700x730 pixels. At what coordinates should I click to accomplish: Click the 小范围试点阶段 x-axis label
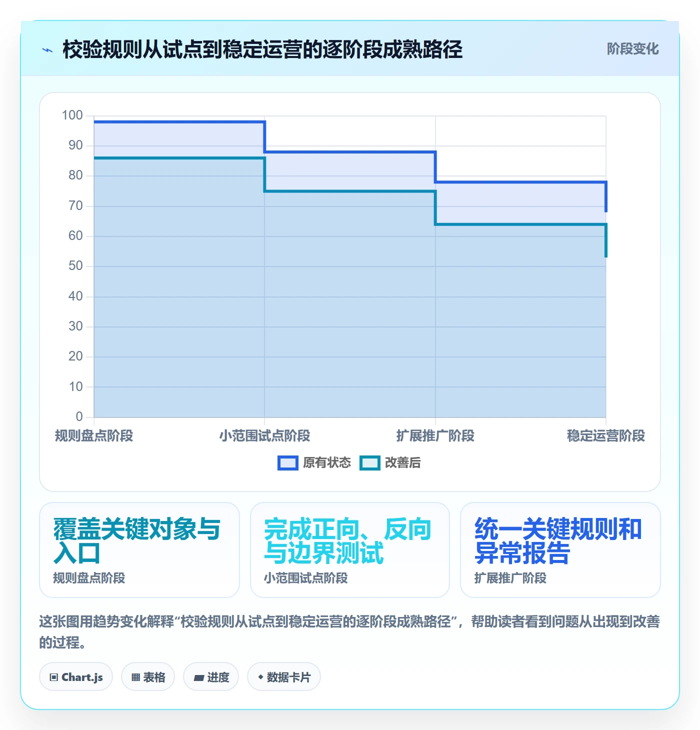click(264, 436)
